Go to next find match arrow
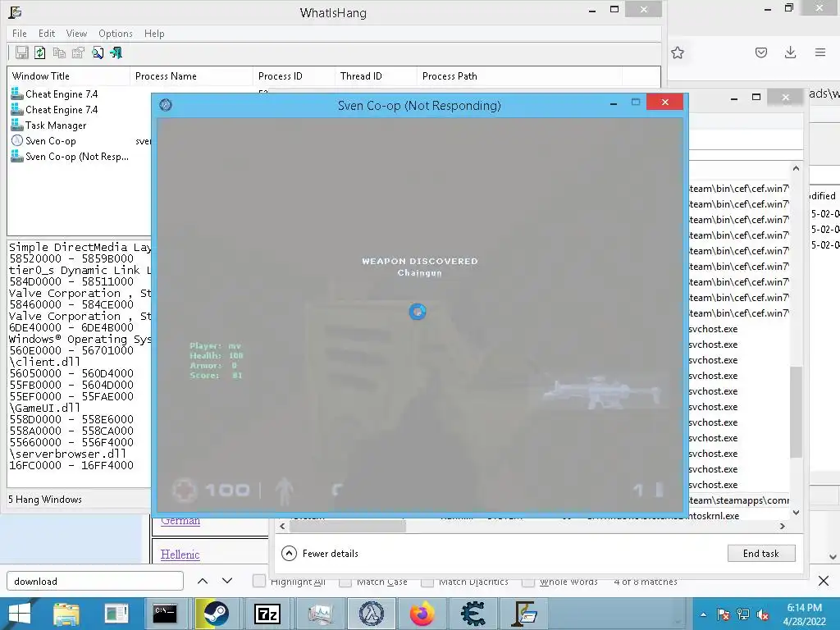The image size is (840, 630). click(227, 581)
